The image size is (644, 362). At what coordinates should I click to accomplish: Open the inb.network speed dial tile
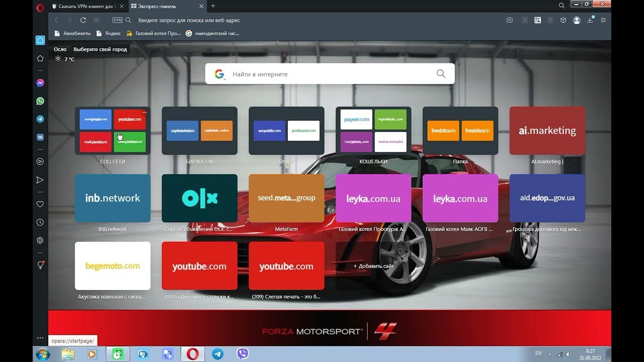(x=113, y=198)
